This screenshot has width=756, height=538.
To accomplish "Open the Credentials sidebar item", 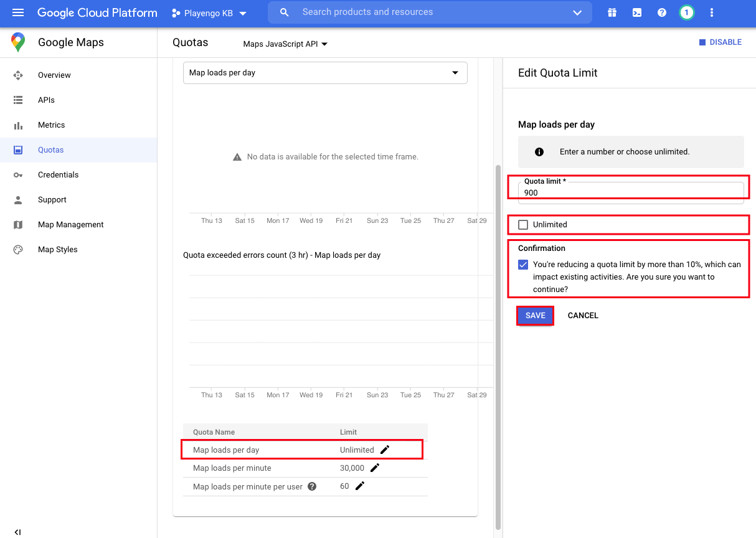I will point(58,175).
